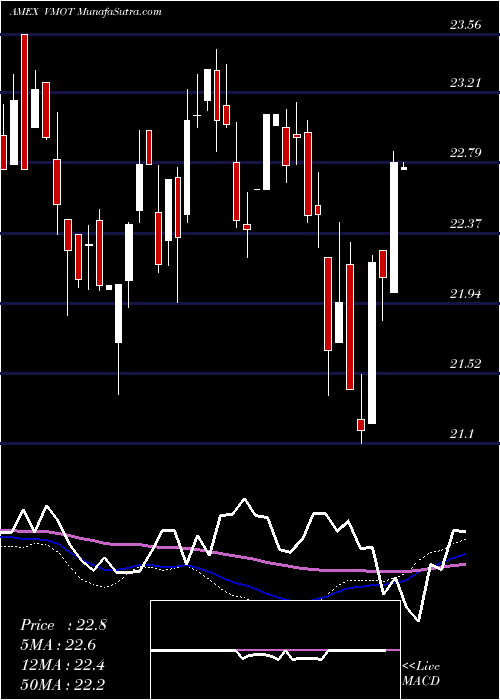
Task: Click the 23.21 price axis label
Action: (466, 83)
